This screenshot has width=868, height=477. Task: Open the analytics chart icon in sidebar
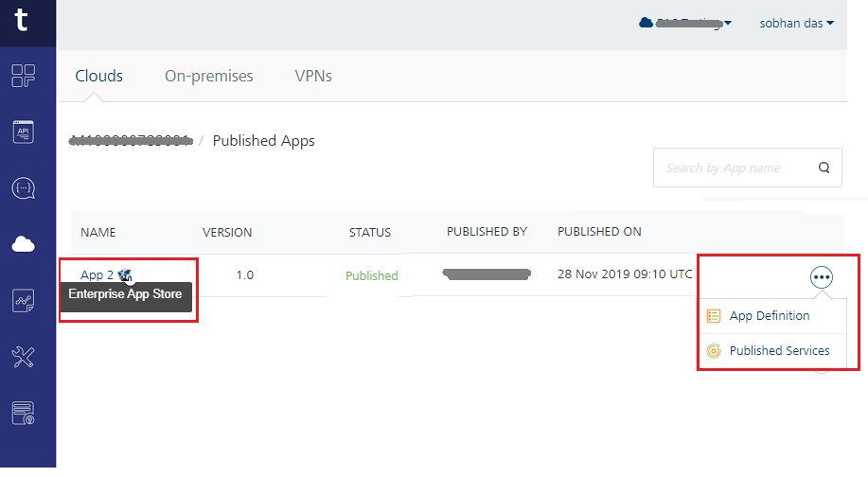(24, 301)
